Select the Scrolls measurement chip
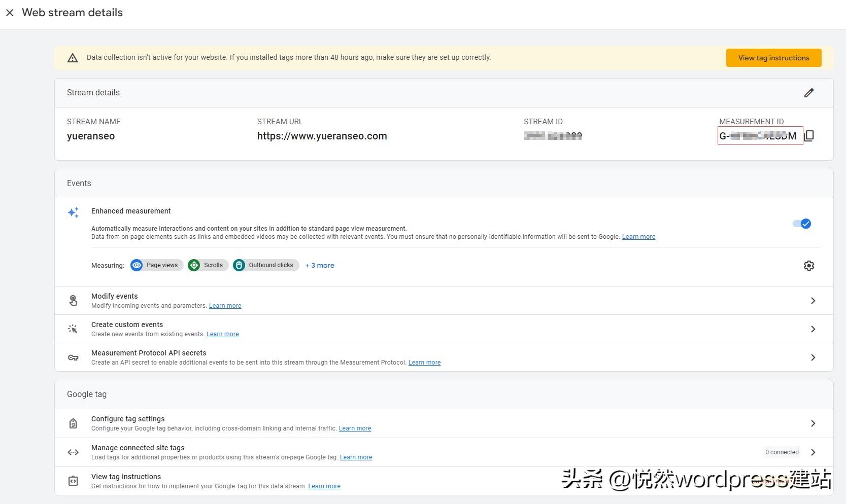The height and width of the screenshot is (504, 846). [208, 265]
